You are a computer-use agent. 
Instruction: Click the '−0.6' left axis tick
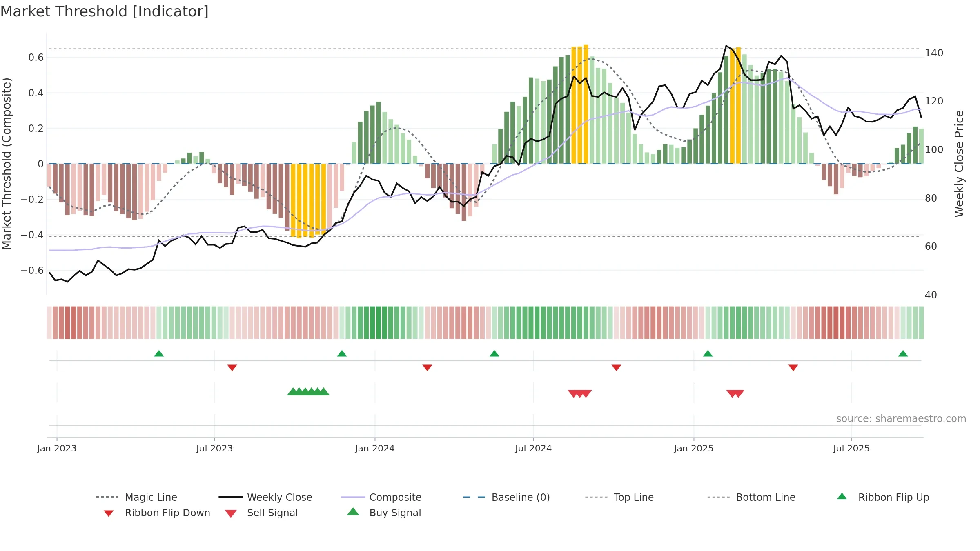pyautogui.click(x=32, y=271)
